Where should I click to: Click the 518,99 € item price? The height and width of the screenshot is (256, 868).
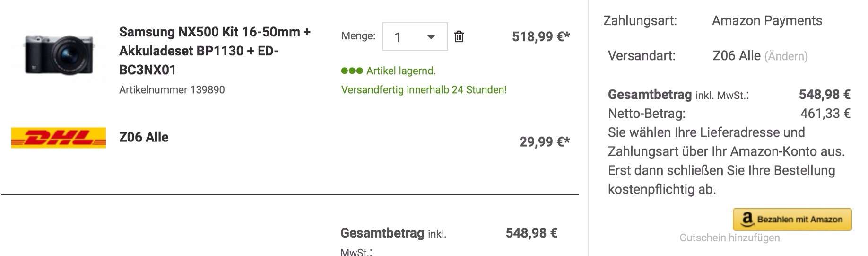540,36
